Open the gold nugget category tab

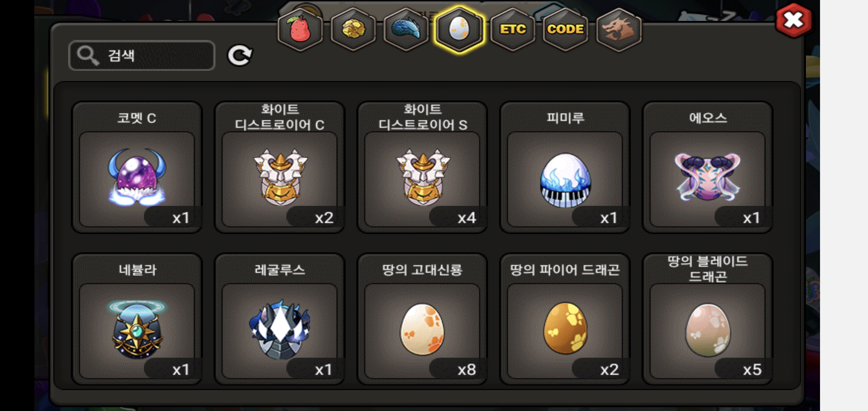click(353, 29)
